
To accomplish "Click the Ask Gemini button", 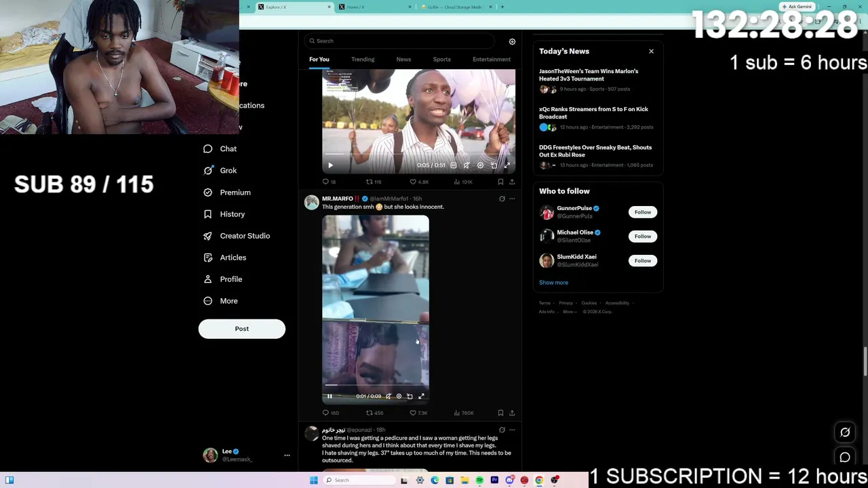I will tap(796, 7).
